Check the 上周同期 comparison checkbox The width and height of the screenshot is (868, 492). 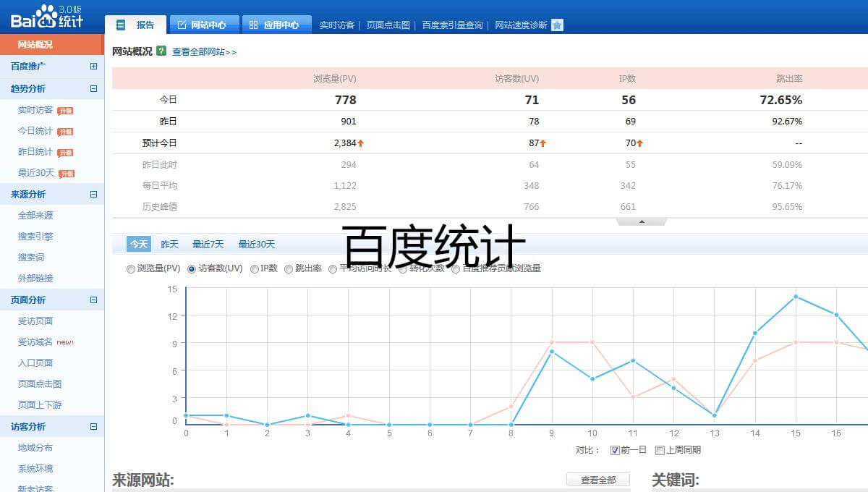tap(660, 450)
